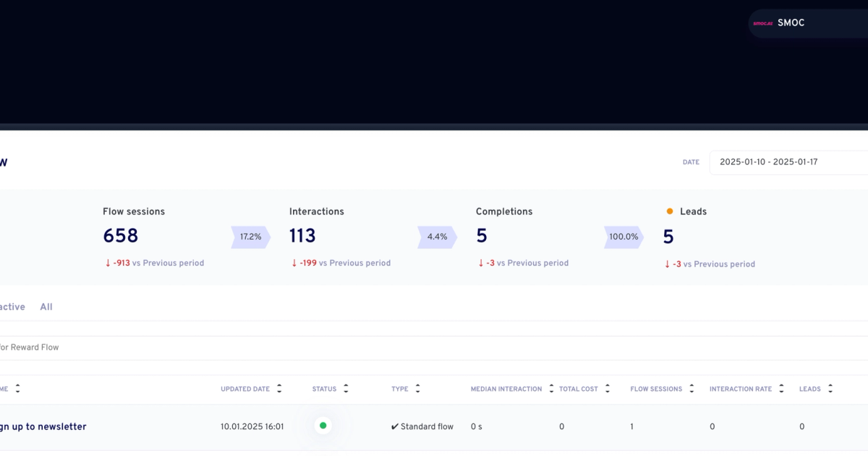Open the Sign up to newsletter flow
868x456 pixels.
[43, 426]
